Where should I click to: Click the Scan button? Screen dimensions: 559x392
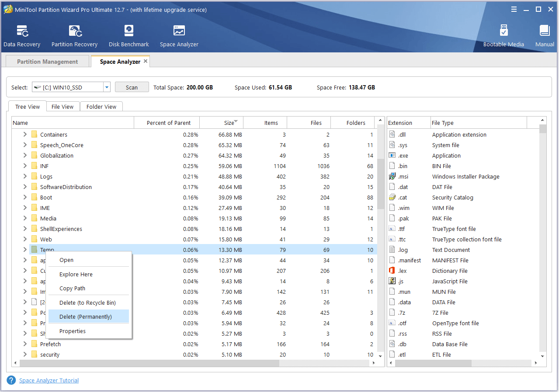point(132,87)
